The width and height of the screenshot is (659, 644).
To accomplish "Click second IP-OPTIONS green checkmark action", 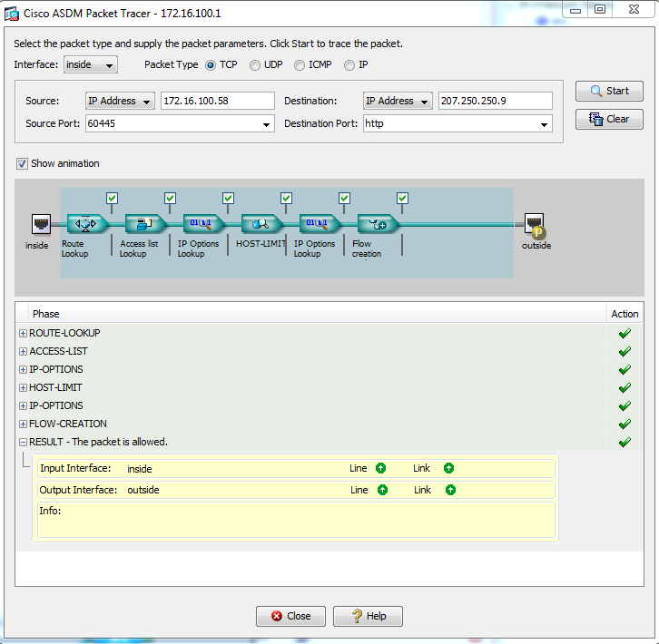I will point(625,405).
